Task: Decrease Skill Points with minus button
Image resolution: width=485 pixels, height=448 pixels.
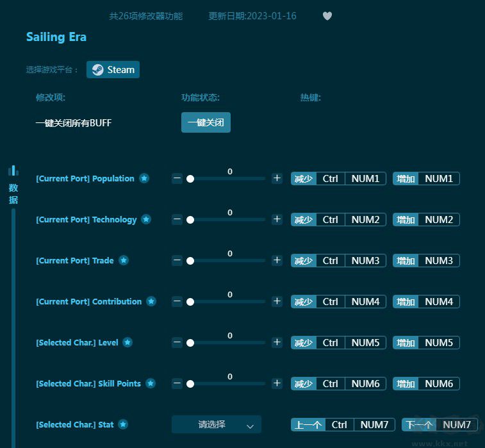Action: pos(177,383)
